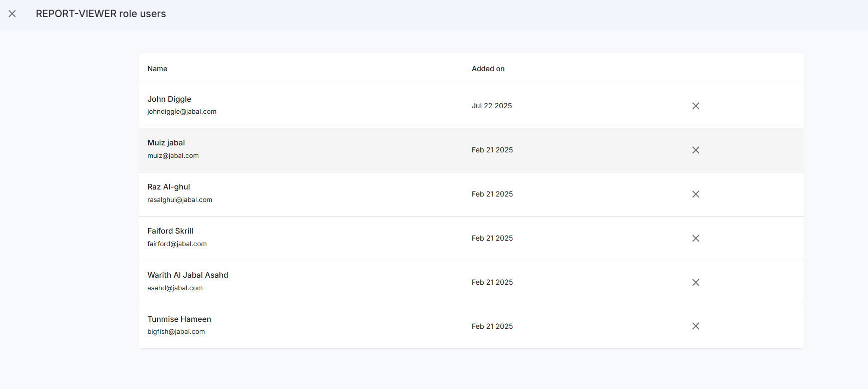Click the Added on column header
Viewport: 868px width, 389px height.
pyautogui.click(x=488, y=69)
